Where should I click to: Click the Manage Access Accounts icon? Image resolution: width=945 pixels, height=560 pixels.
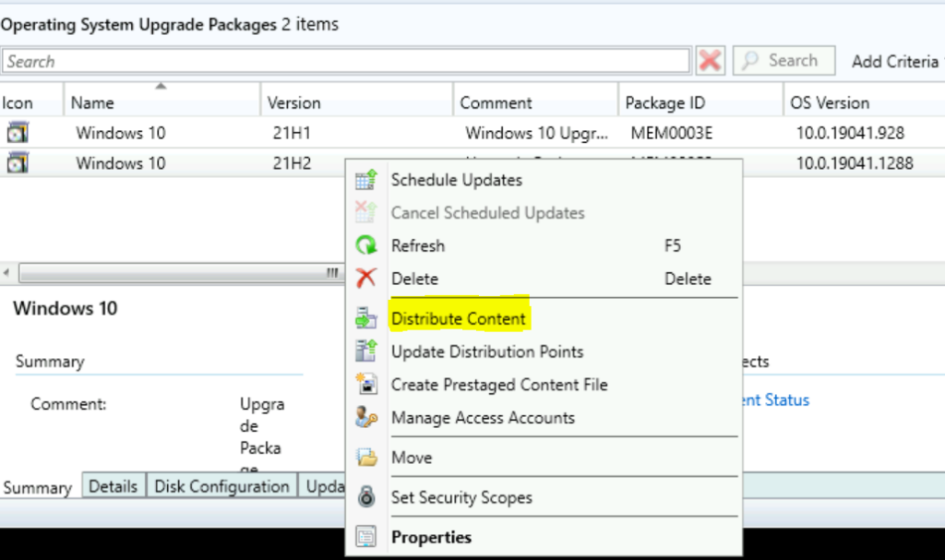365,417
